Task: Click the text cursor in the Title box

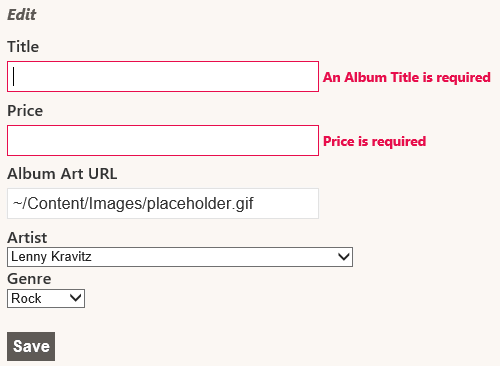Action: coord(13,76)
